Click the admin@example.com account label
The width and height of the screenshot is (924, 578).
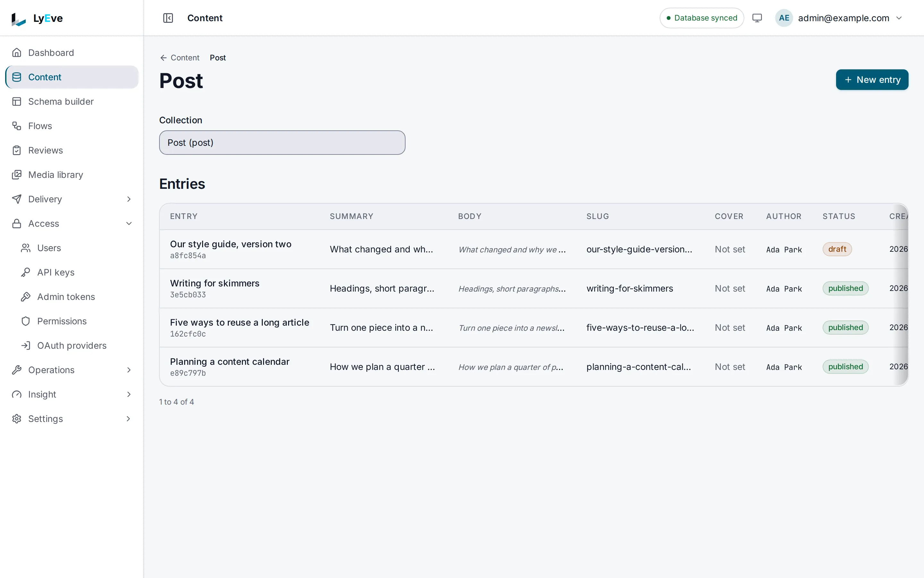coord(843,18)
